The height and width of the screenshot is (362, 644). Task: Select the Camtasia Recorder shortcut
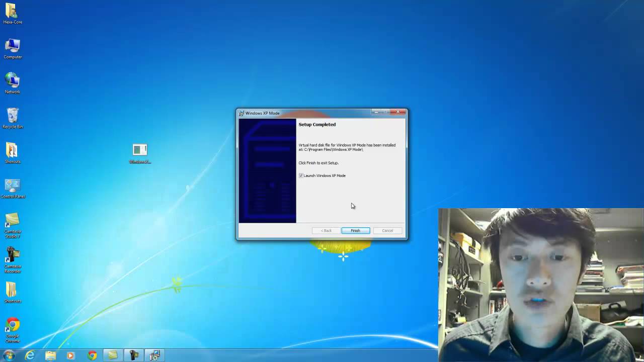click(13, 260)
